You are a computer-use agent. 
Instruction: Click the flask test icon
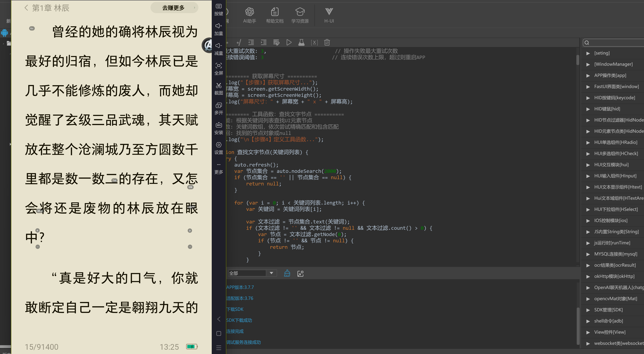click(x=301, y=42)
